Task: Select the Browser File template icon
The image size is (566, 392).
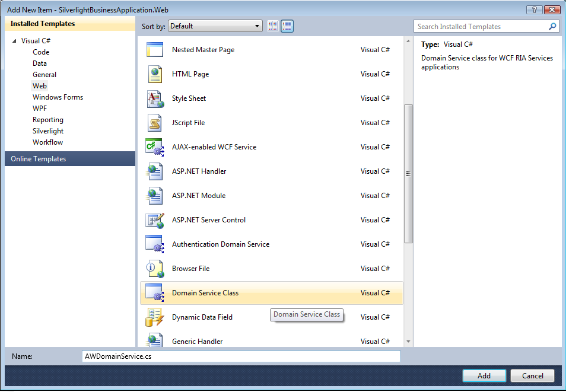Action: [x=155, y=269]
